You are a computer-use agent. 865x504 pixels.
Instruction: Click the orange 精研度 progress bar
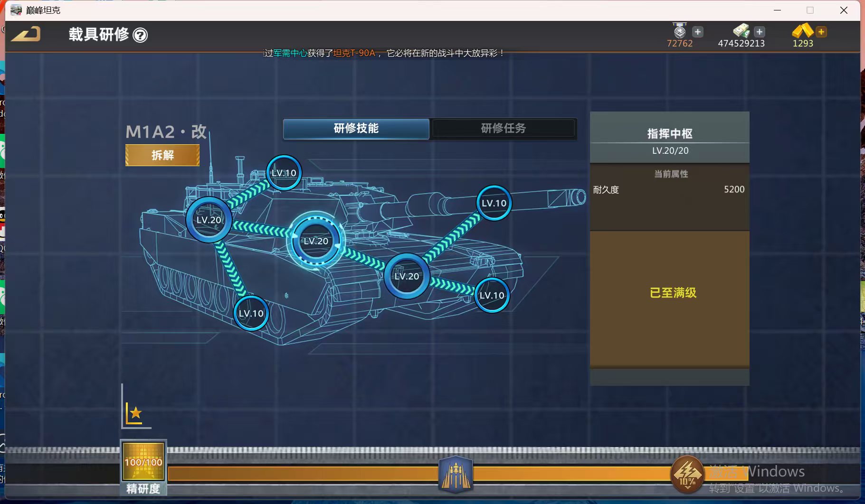coord(304,474)
